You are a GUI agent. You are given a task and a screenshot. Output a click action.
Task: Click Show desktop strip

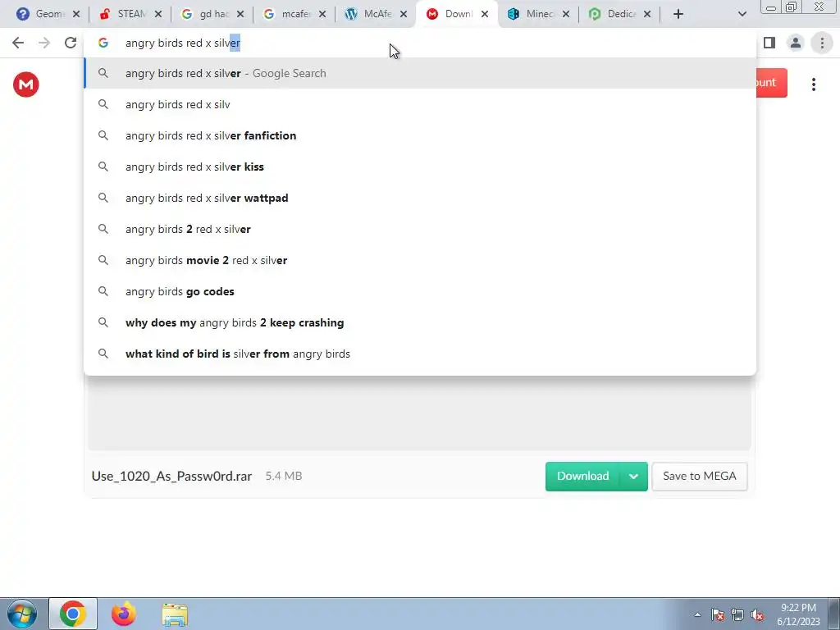833,614
